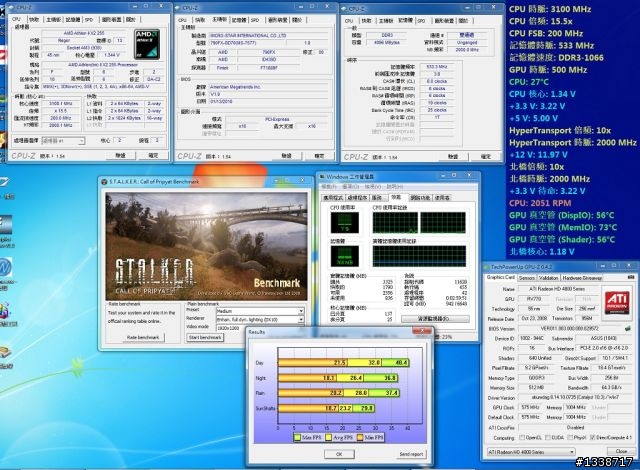This screenshot has width=640, height=470.
Task: Click the ATI Radeon logo in GPU-Z
Action: click(617, 303)
